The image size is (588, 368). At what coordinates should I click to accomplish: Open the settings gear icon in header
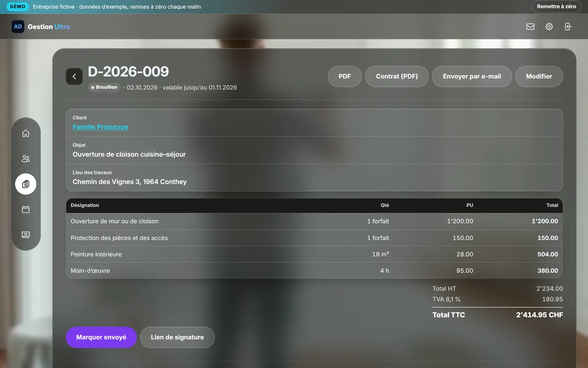point(549,26)
